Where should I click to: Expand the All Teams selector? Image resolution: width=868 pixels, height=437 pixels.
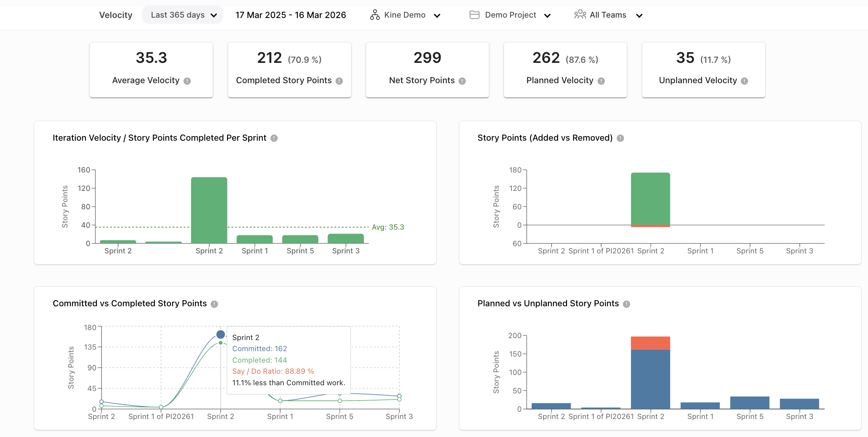pyautogui.click(x=639, y=16)
